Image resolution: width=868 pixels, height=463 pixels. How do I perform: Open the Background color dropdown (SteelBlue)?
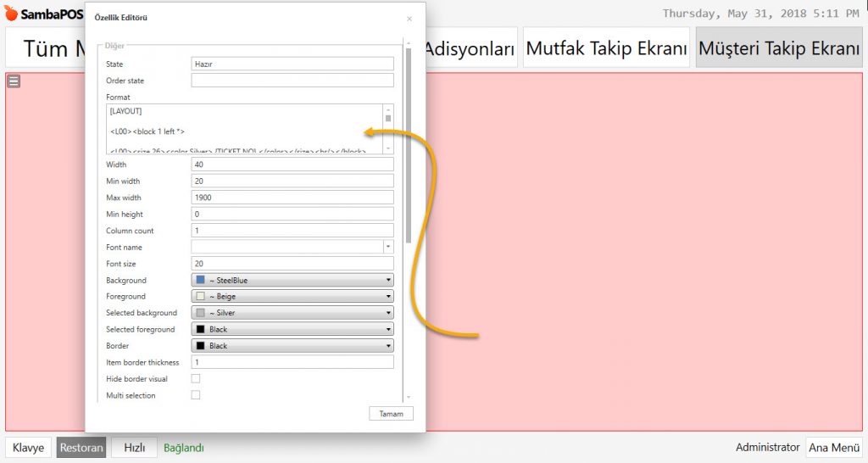(x=292, y=280)
